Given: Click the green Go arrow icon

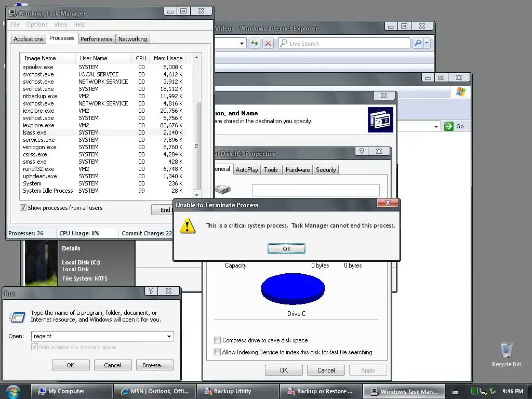Looking at the screenshot, I should [448, 126].
